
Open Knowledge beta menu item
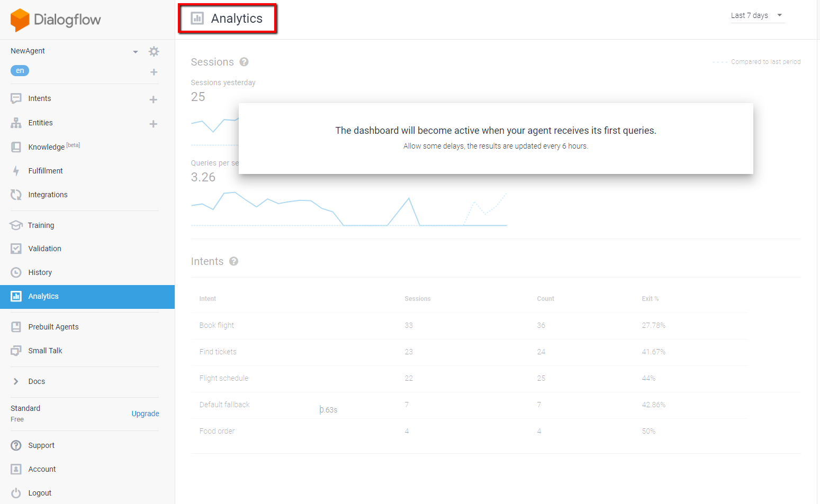[x=54, y=146]
